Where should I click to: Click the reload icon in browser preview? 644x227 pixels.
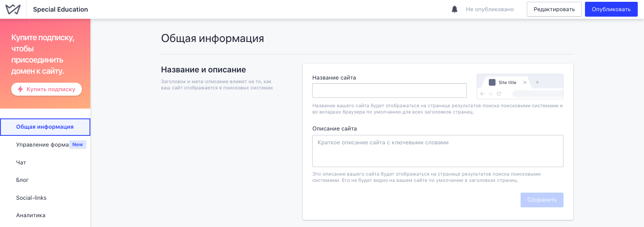pyautogui.click(x=499, y=94)
